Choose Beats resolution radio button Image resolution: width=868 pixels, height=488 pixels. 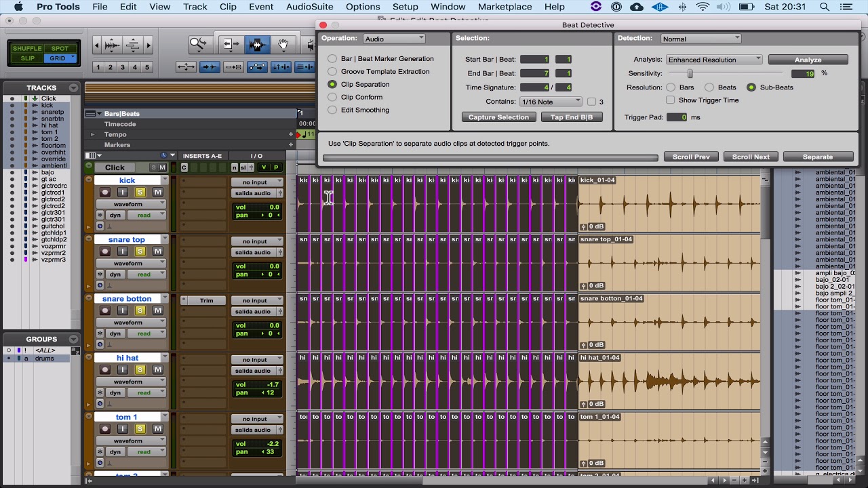(709, 87)
